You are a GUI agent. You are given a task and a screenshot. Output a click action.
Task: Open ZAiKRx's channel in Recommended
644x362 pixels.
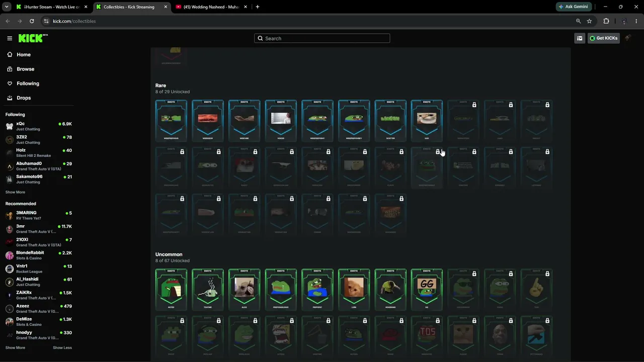coord(39,295)
